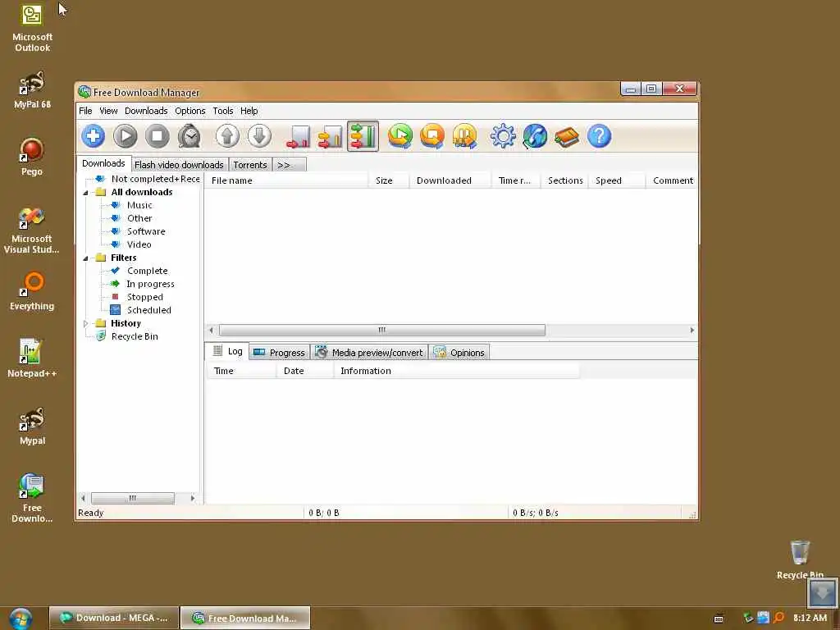Screen dimensions: 840x630
Task: Select the Software category
Action: coord(146,231)
